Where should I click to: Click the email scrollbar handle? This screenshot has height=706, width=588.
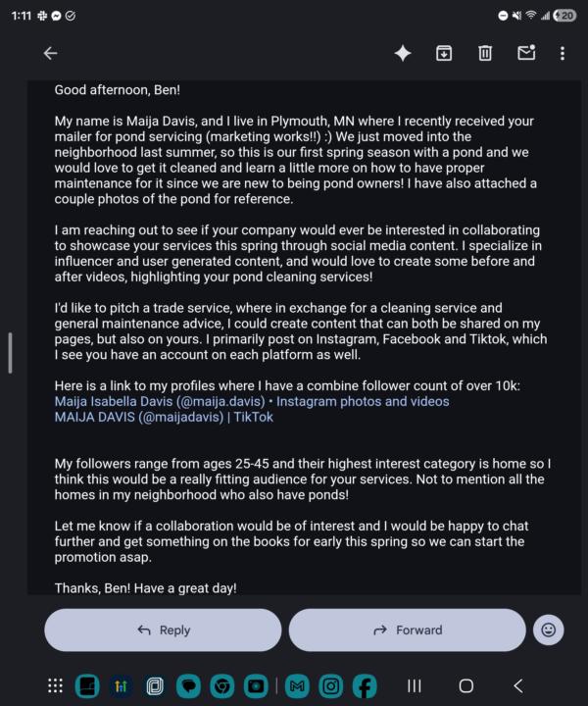(x=10, y=353)
